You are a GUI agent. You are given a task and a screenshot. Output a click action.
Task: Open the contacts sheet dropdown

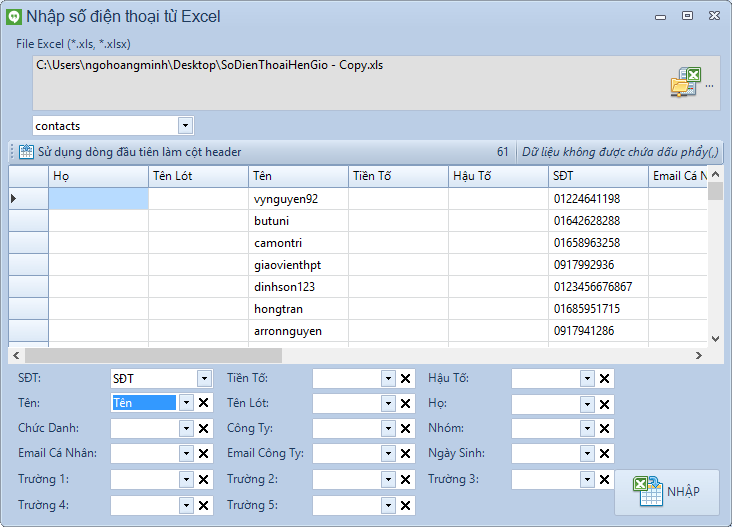(x=185, y=126)
